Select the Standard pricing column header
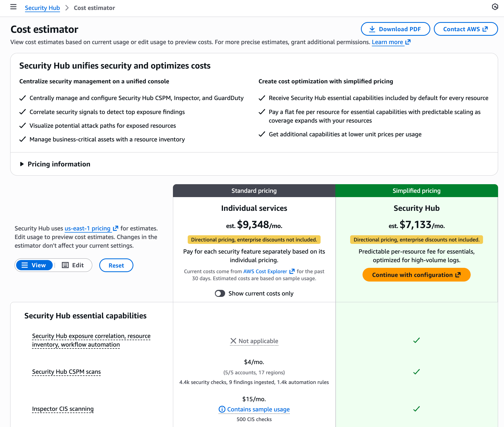The height and width of the screenshot is (427, 504). [254, 191]
